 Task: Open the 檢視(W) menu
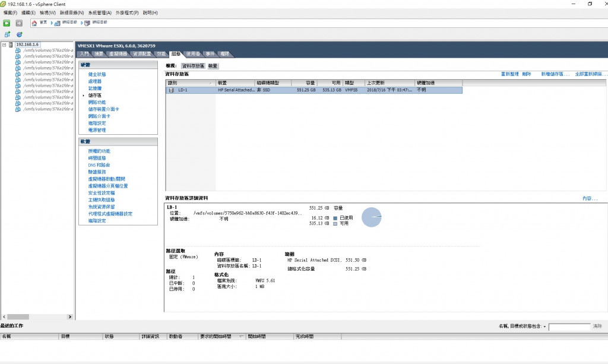pyautogui.click(x=47, y=13)
